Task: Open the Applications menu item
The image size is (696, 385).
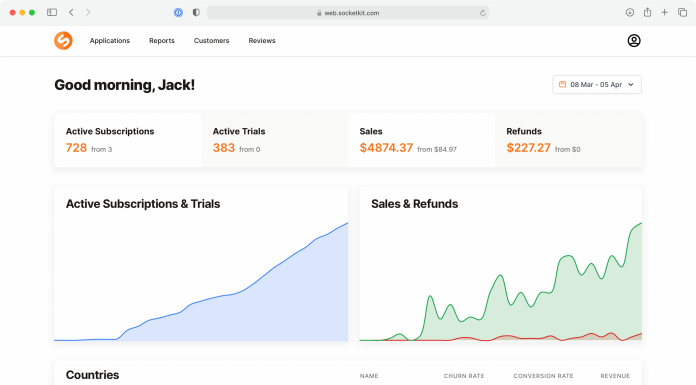Action: coord(110,40)
